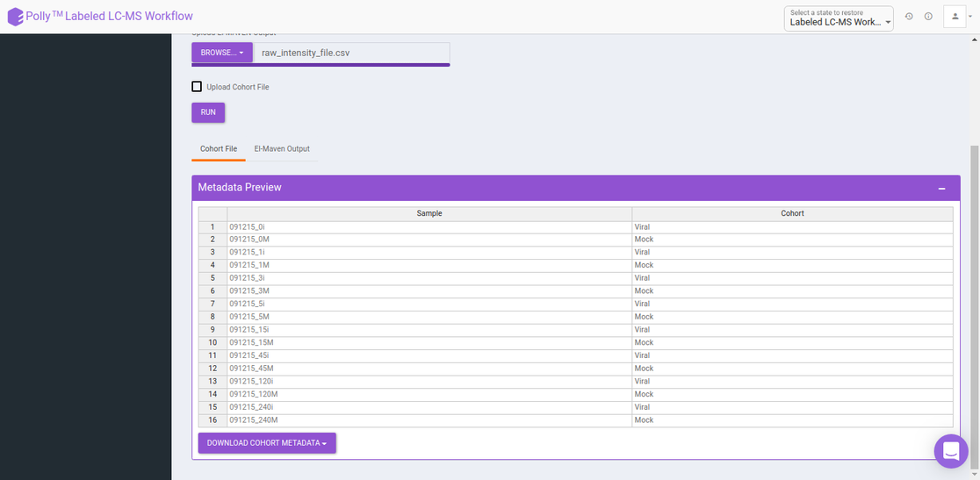The width and height of the screenshot is (980, 480).
Task: Click the Sample column header
Action: 429,213
